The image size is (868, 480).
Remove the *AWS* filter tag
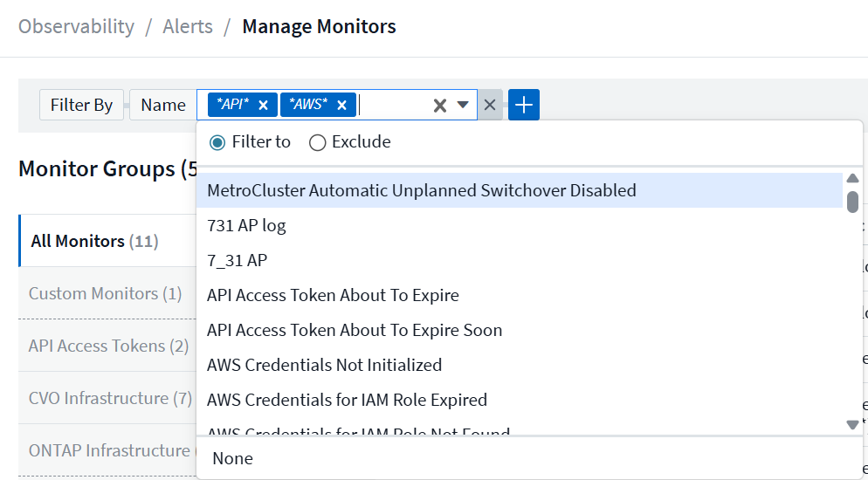tap(341, 106)
